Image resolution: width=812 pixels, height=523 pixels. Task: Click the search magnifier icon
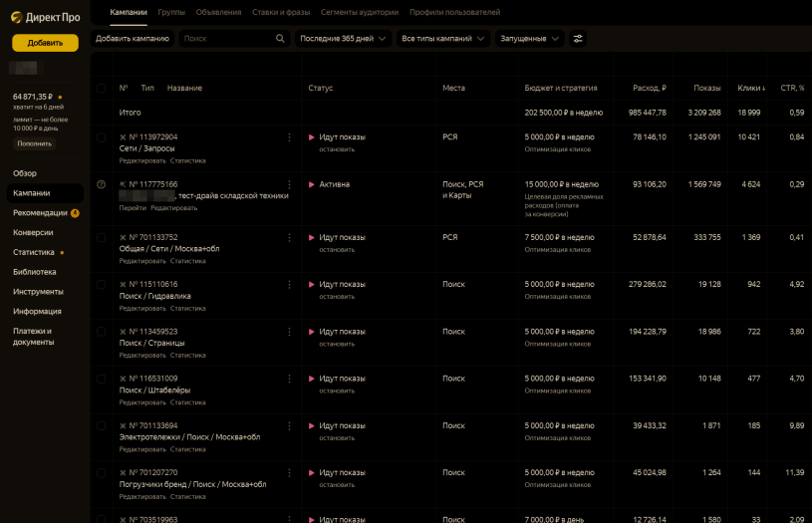(280, 38)
